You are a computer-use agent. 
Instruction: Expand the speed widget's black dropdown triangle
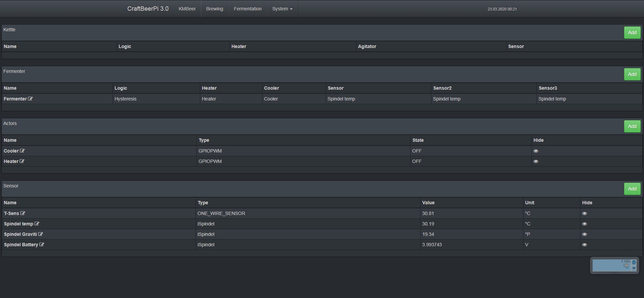click(634, 268)
